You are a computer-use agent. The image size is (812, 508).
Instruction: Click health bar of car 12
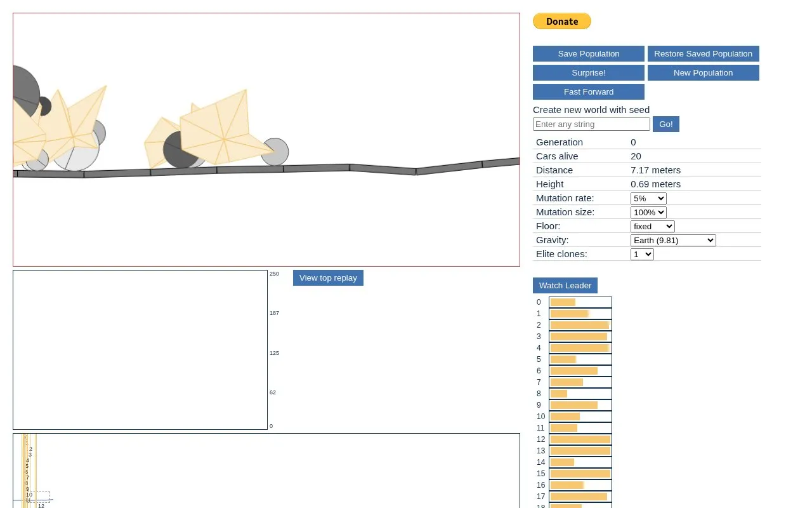pos(580,439)
